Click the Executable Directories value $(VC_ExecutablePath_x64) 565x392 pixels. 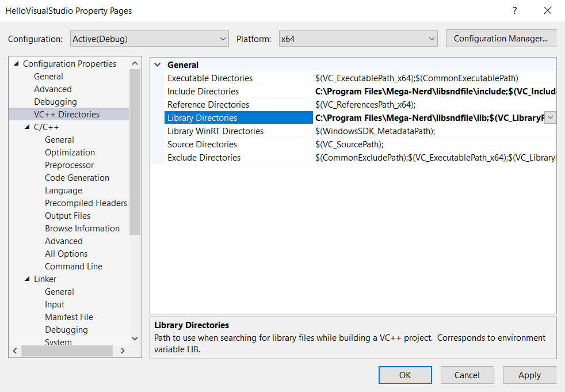coord(417,78)
